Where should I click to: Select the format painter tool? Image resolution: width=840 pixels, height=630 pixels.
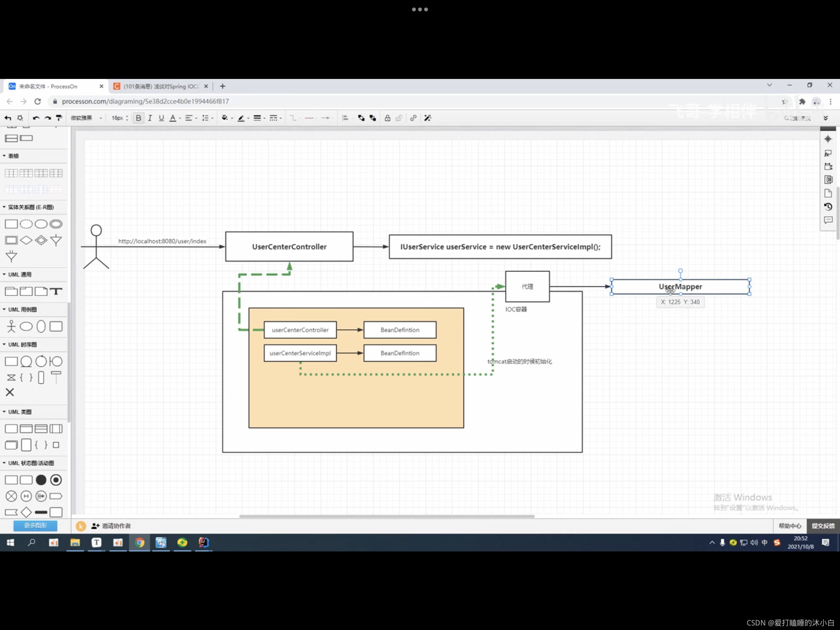pyautogui.click(x=59, y=118)
